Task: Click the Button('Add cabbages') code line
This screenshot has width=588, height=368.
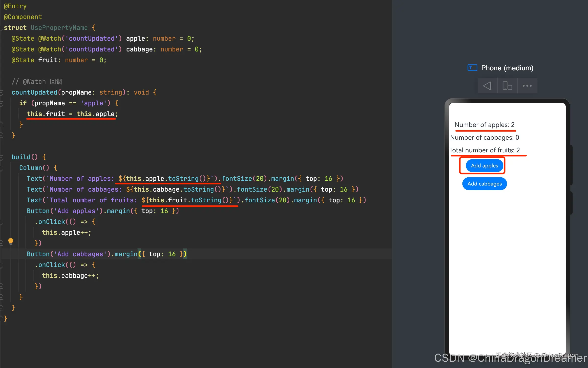Action: tap(107, 254)
